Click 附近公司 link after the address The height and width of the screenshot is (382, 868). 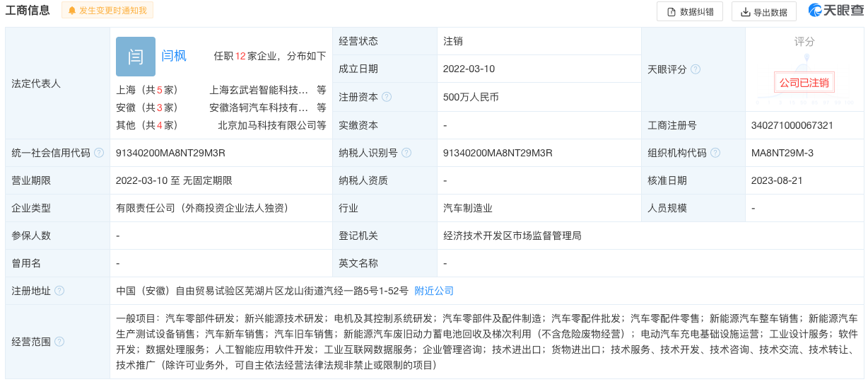tap(434, 291)
